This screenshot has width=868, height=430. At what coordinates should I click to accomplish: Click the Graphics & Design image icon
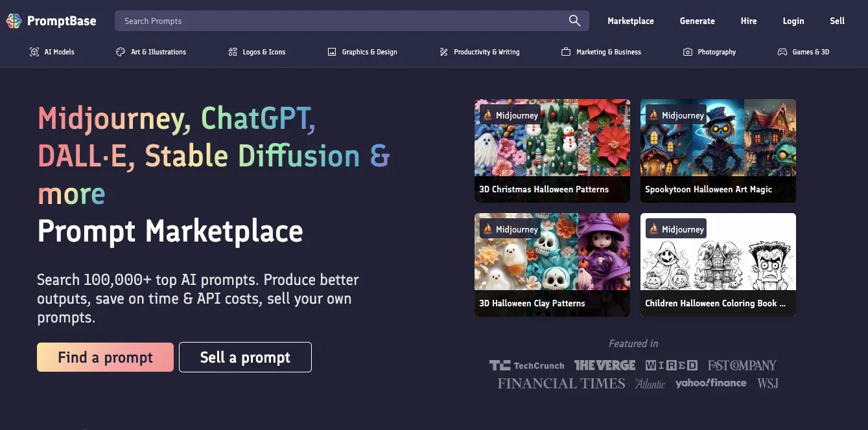point(332,52)
